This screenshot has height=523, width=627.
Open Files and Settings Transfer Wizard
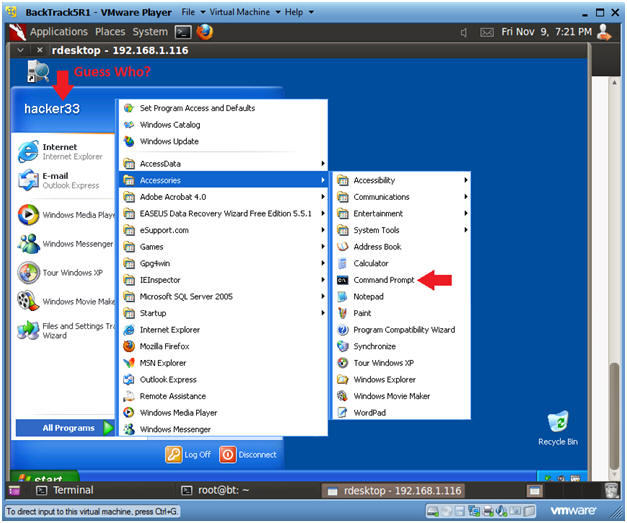click(66, 331)
